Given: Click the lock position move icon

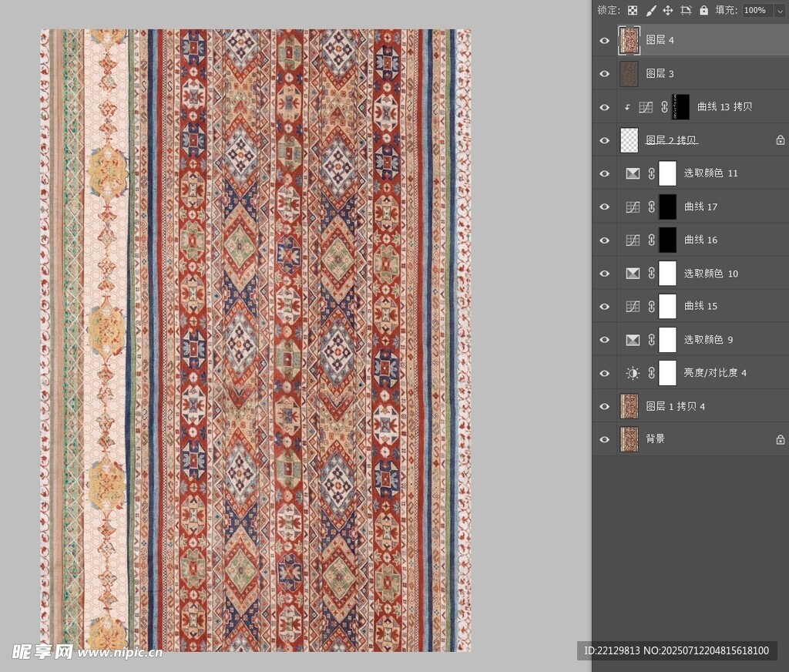Looking at the screenshot, I should coord(668,10).
